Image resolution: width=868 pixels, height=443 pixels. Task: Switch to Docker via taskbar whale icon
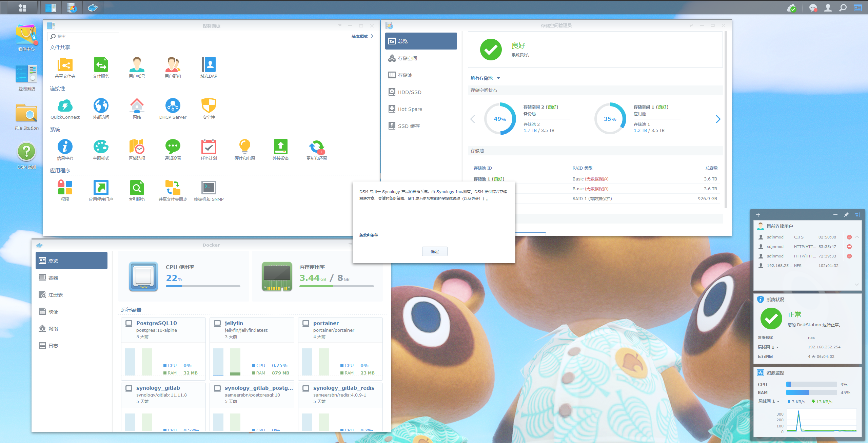pyautogui.click(x=93, y=7)
